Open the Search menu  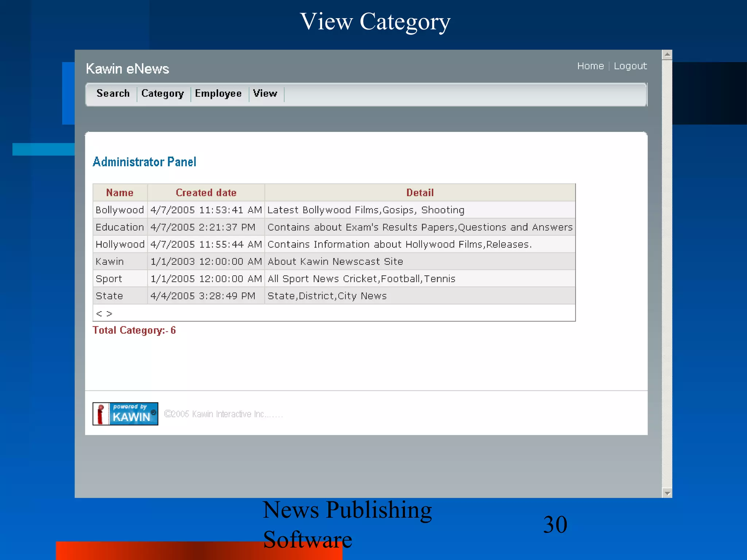(x=113, y=94)
